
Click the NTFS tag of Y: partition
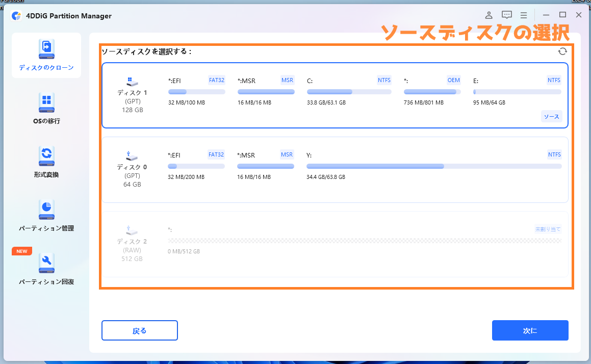554,154
